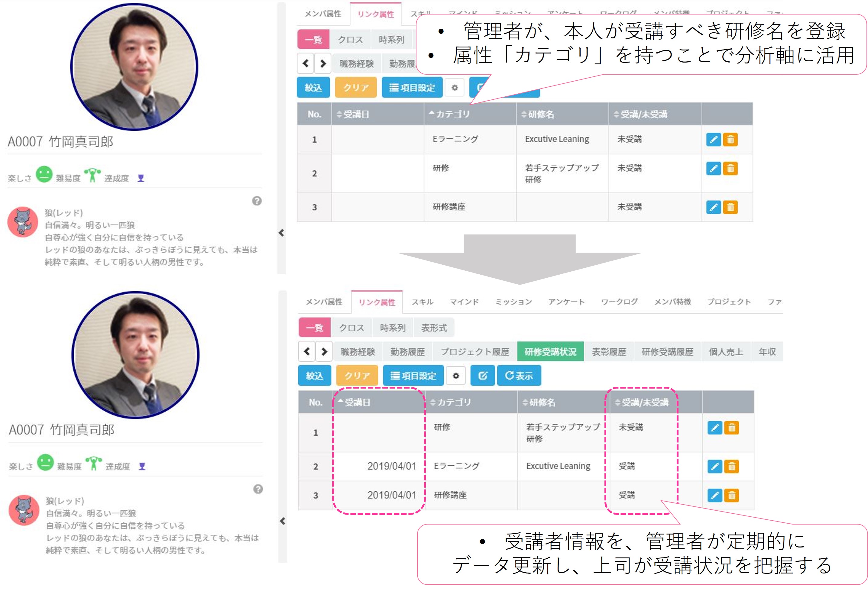The height and width of the screenshot is (591, 868).
Task: Open gear settings icon in top toolbar
Action: click(455, 88)
